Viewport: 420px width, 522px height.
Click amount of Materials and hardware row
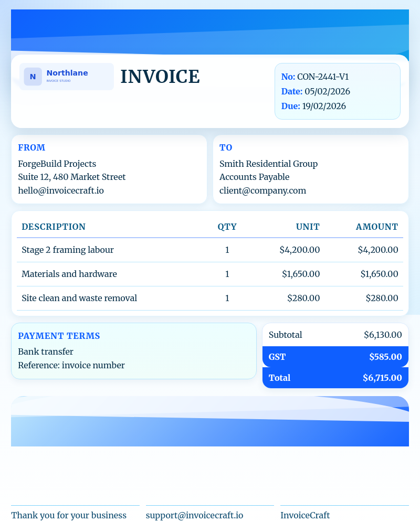380,274
